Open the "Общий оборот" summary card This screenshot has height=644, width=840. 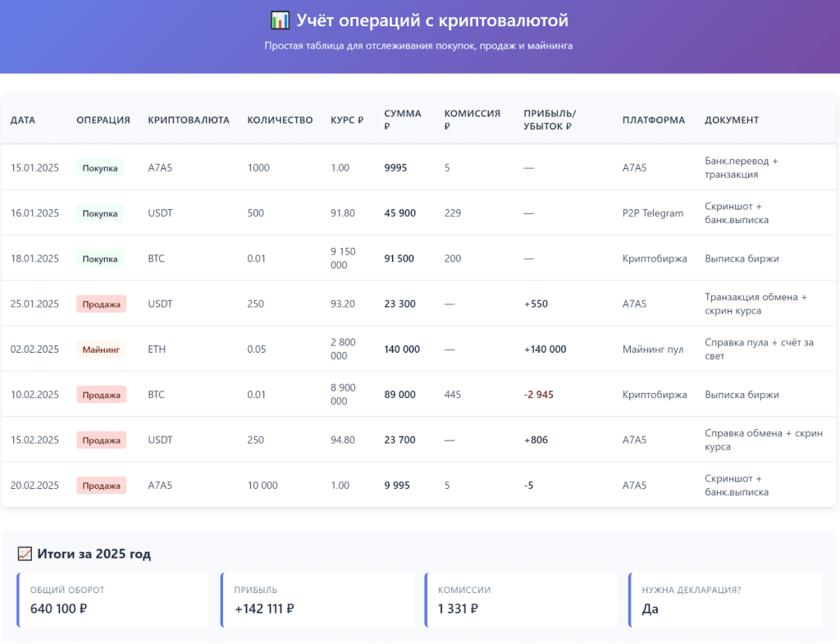click(x=113, y=601)
